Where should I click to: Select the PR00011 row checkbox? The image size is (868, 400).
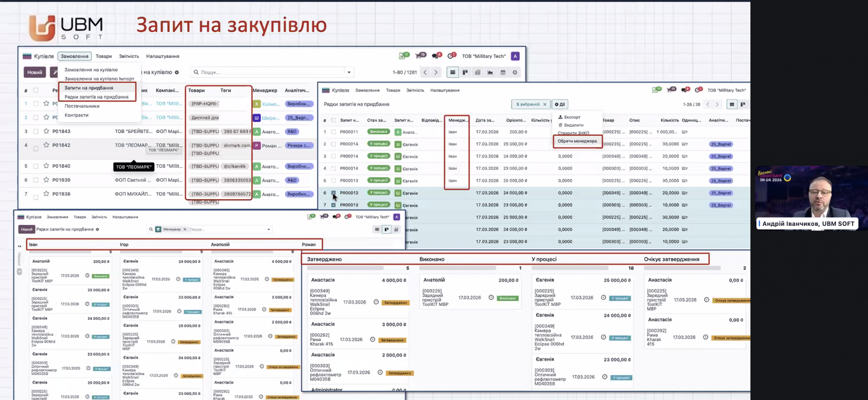pos(333,132)
